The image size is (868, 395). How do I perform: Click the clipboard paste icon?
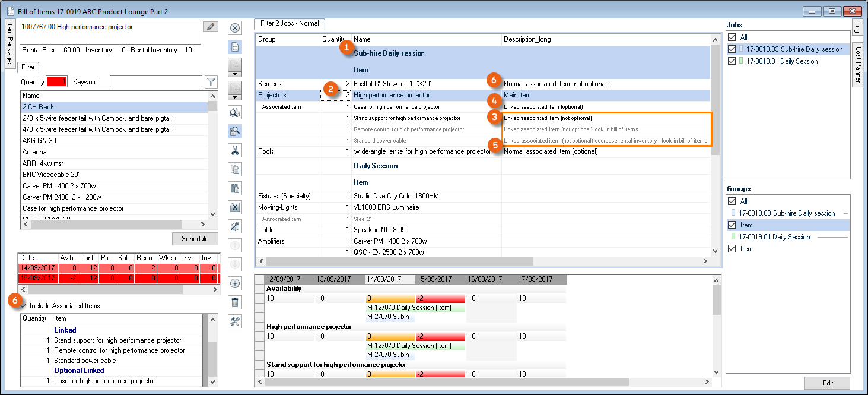point(234,188)
